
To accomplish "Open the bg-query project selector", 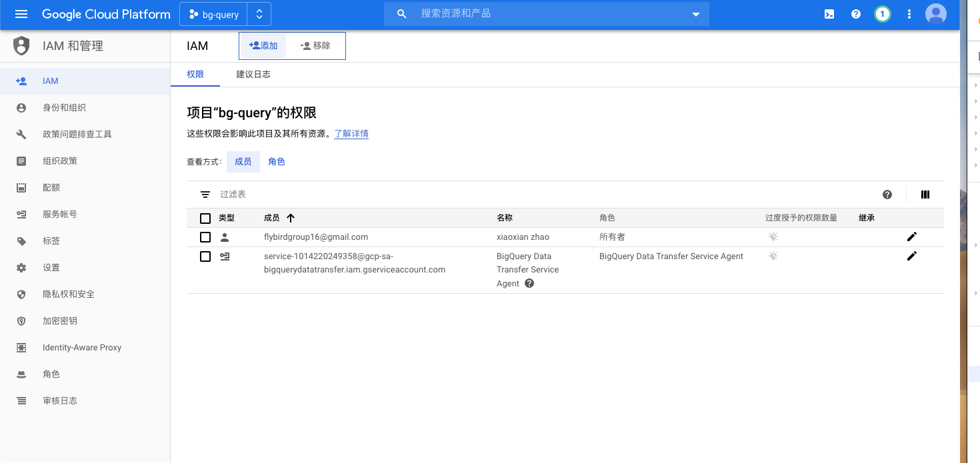I will click(213, 14).
